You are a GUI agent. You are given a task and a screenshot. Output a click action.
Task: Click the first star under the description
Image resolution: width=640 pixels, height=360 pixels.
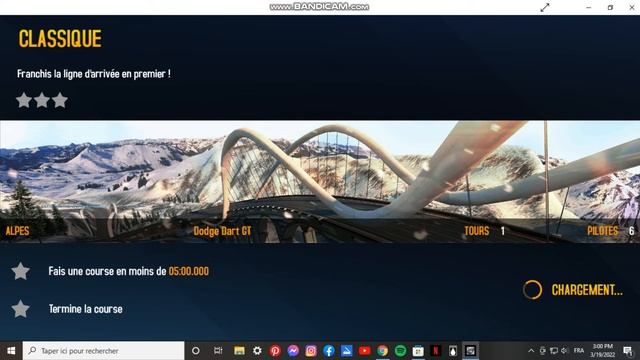coord(24,100)
